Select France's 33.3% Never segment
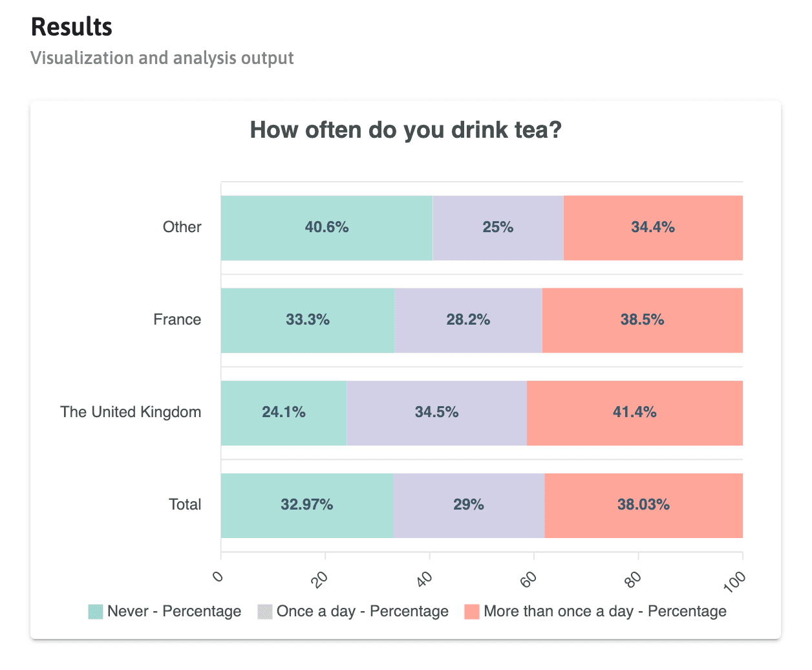Image resolution: width=812 pixels, height=670 pixels. (x=308, y=320)
